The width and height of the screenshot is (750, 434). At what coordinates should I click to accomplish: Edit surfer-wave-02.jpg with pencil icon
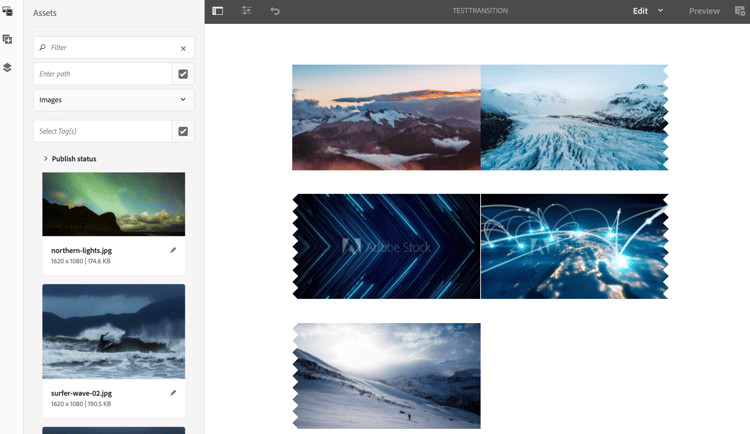(x=173, y=393)
